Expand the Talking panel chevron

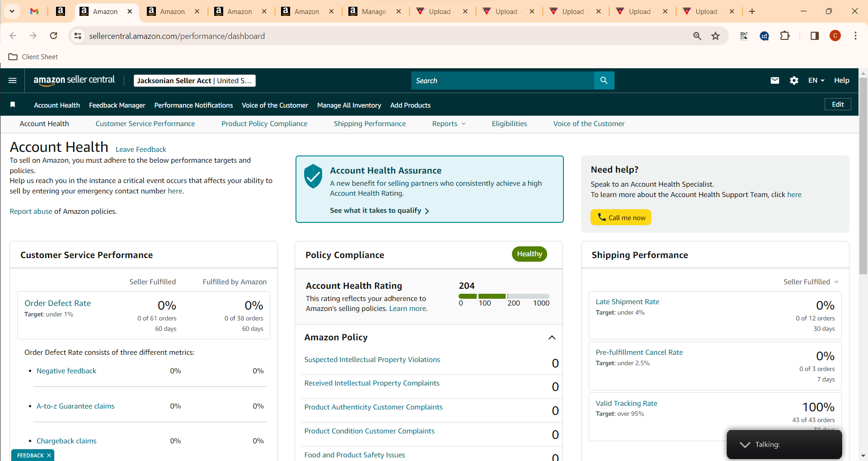point(745,445)
